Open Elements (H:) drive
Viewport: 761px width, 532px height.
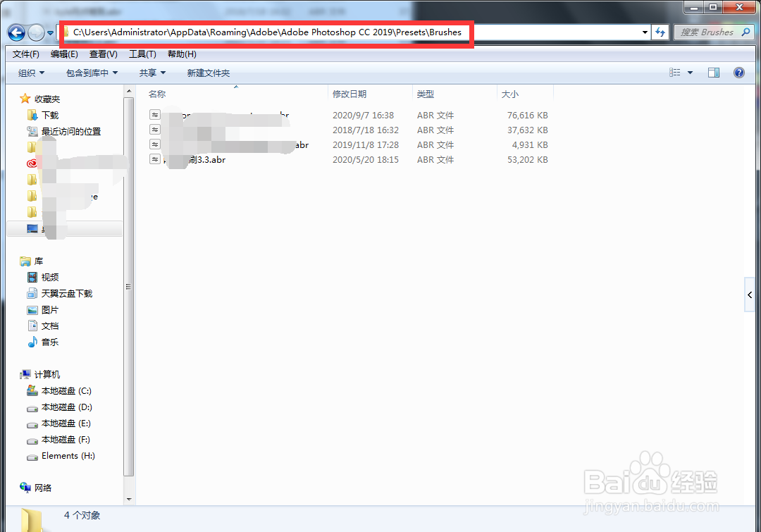tap(68, 456)
